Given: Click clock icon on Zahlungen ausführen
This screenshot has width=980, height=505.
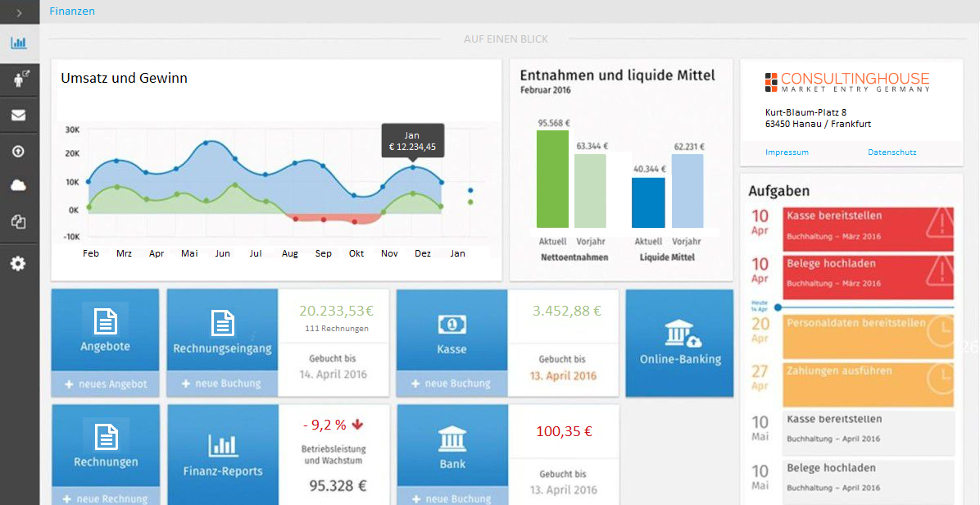Looking at the screenshot, I should pyautogui.click(x=941, y=380).
